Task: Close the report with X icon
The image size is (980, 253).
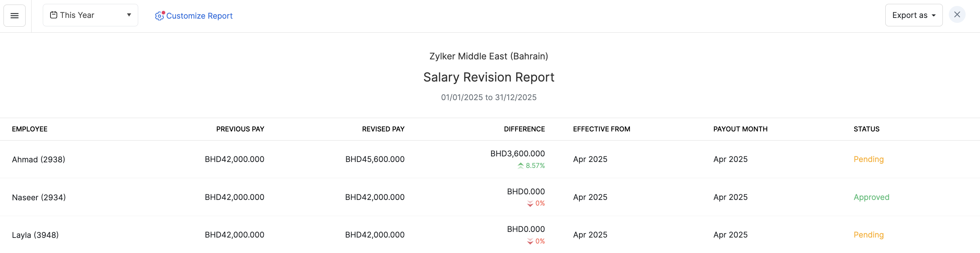Action: (957, 15)
